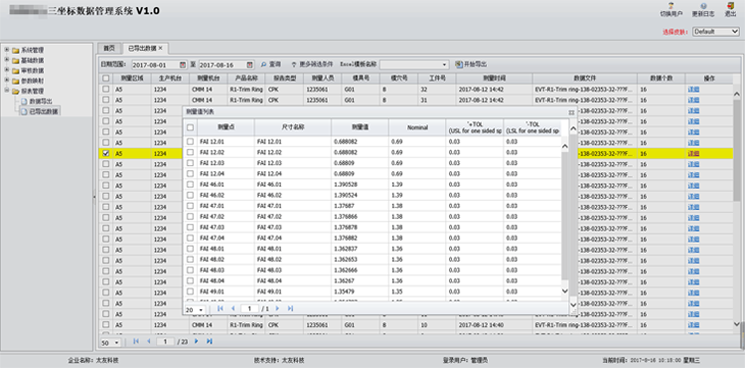Sort by the 测量点 column header
Screen dimensions: 745x368
coord(226,127)
